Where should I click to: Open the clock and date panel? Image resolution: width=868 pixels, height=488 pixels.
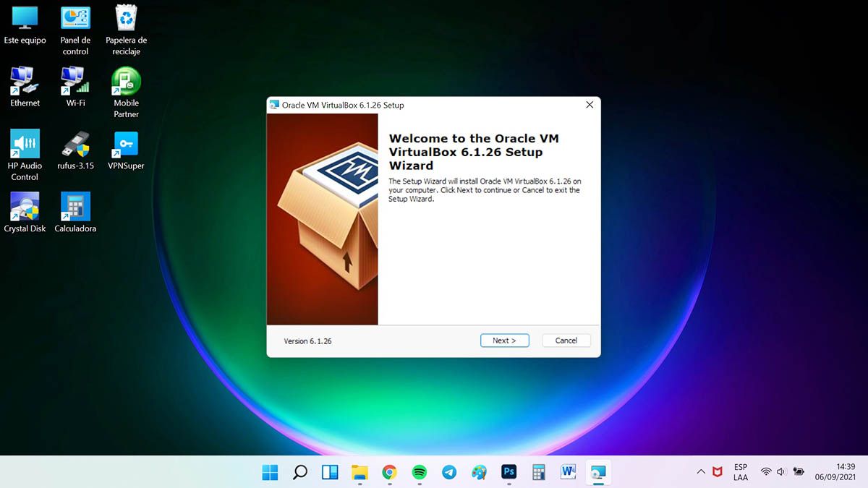coord(835,472)
